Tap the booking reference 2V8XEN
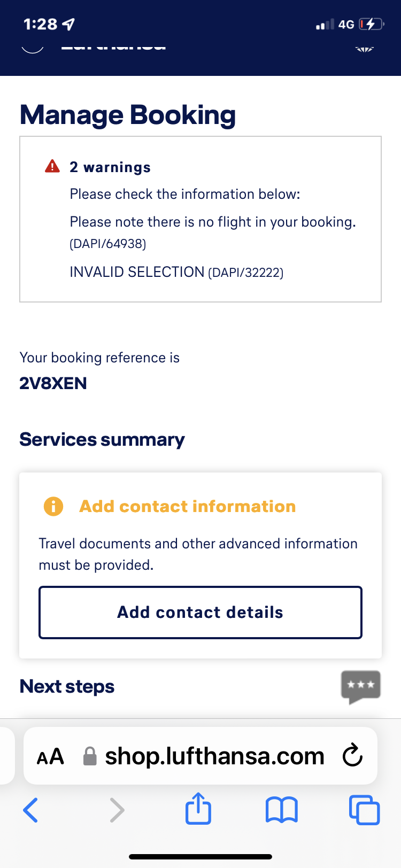Viewport: 401px width, 868px height. point(53,383)
